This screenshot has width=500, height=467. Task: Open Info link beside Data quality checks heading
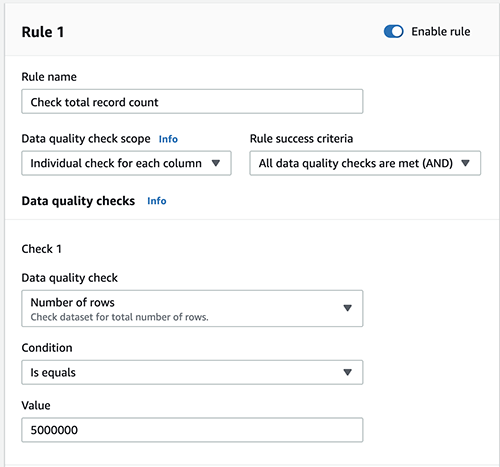[x=157, y=201]
